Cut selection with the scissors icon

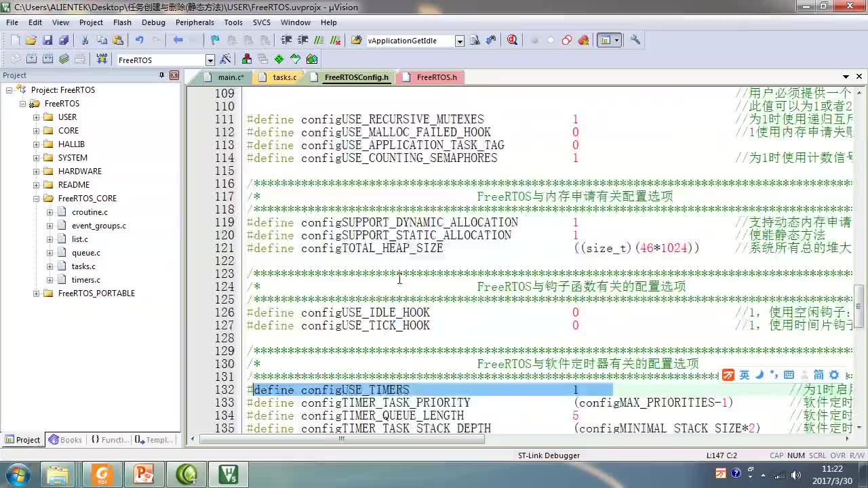(85, 40)
